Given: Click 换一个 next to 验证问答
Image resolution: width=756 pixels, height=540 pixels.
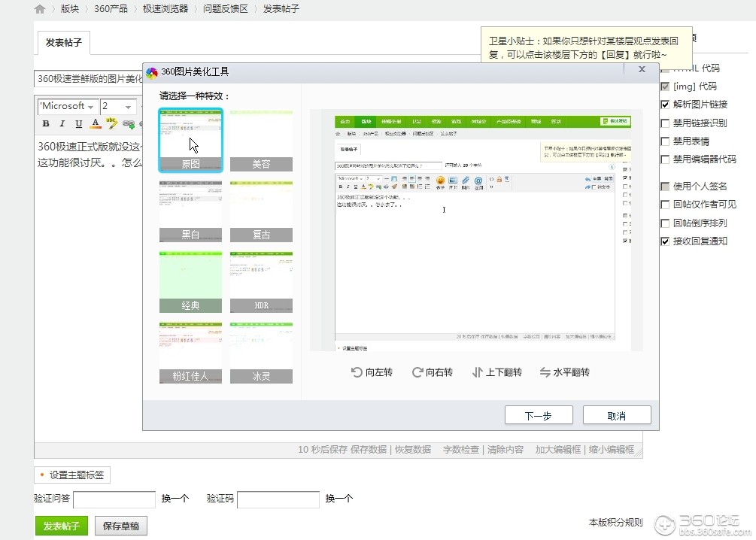Looking at the screenshot, I should 175,499.
